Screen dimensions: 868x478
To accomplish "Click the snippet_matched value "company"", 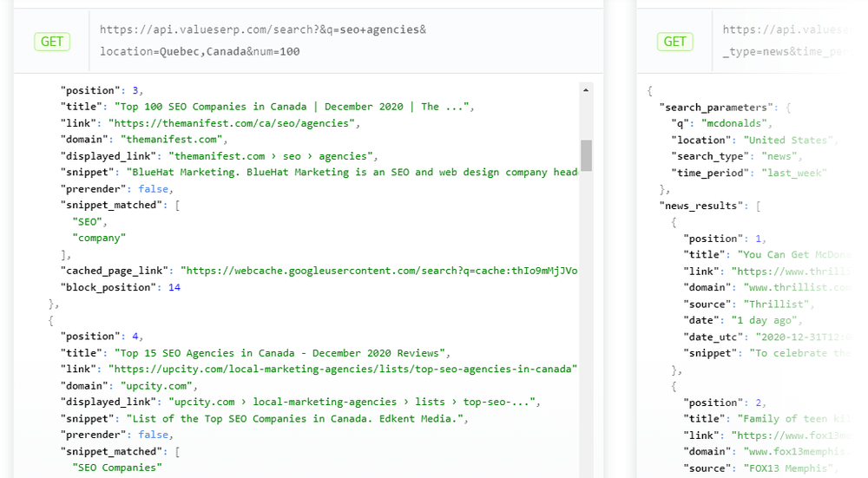I will click(99, 238).
